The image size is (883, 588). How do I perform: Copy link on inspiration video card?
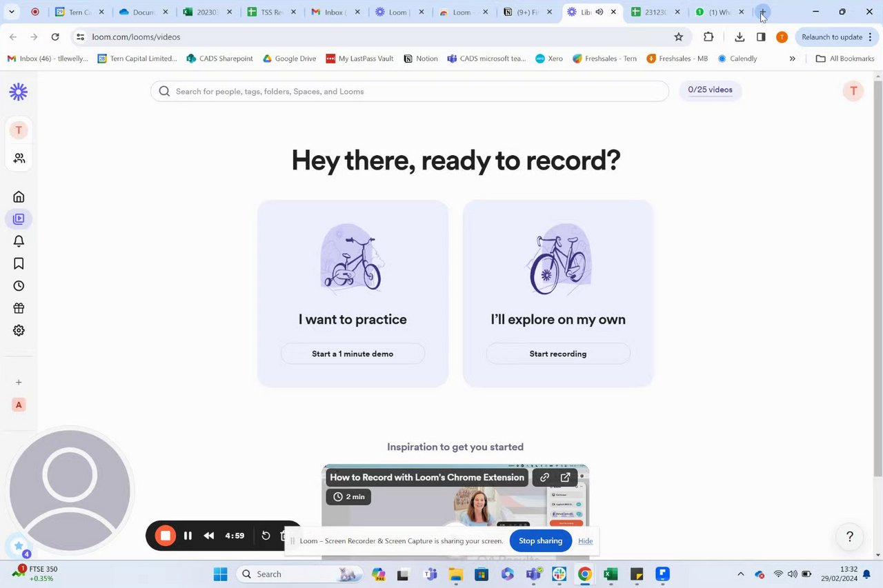544,477
